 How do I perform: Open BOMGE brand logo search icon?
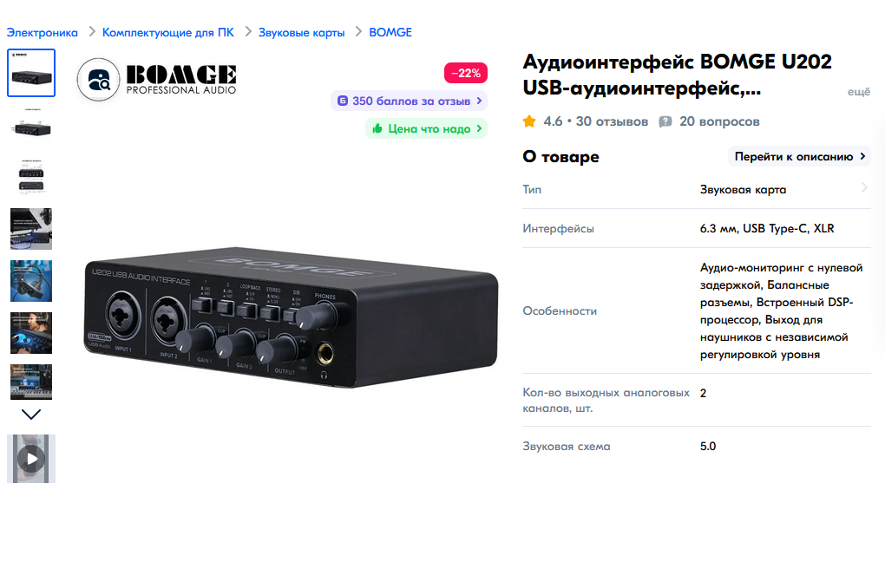pyautogui.click(x=98, y=80)
